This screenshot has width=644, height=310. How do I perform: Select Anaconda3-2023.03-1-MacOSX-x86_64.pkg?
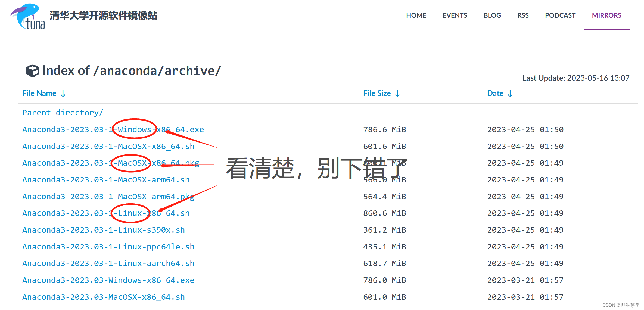(x=111, y=163)
